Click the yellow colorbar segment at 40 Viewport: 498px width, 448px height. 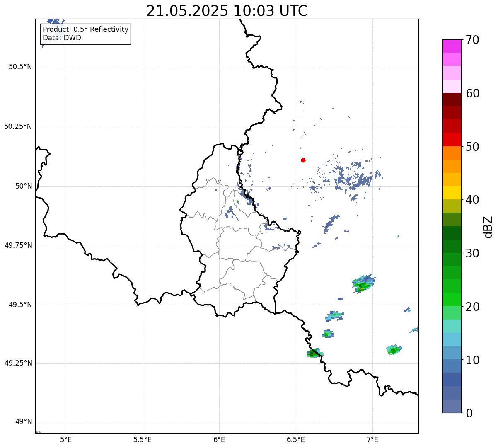pyautogui.click(x=452, y=193)
